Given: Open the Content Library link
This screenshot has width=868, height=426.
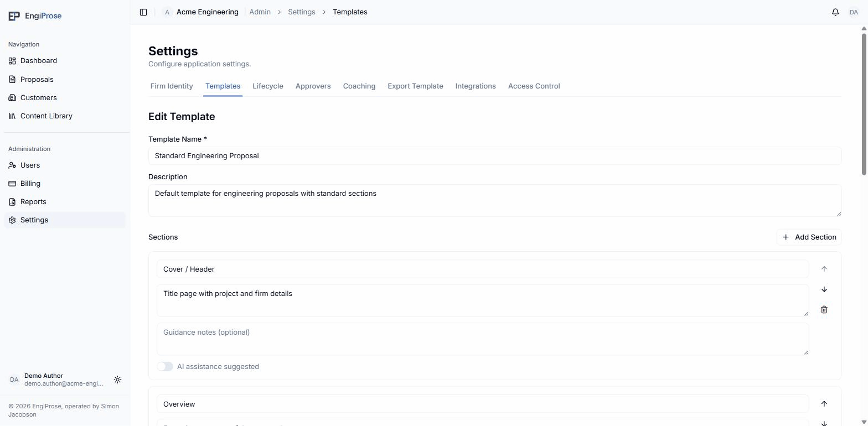Looking at the screenshot, I should coord(65,116).
